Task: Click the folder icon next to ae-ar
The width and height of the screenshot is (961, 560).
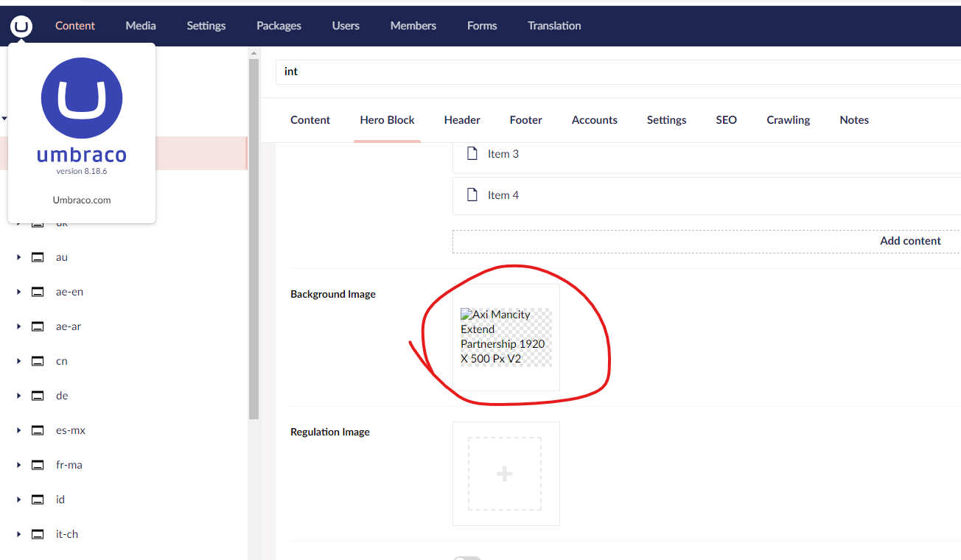Action: tap(38, 326)
